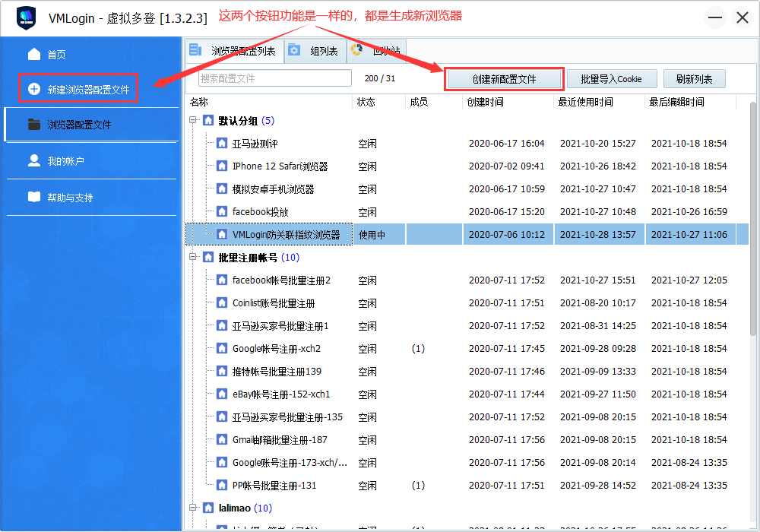Click the lalimao group icon
760x532 pixels.
pyautogui.click(x=208, y=508)
